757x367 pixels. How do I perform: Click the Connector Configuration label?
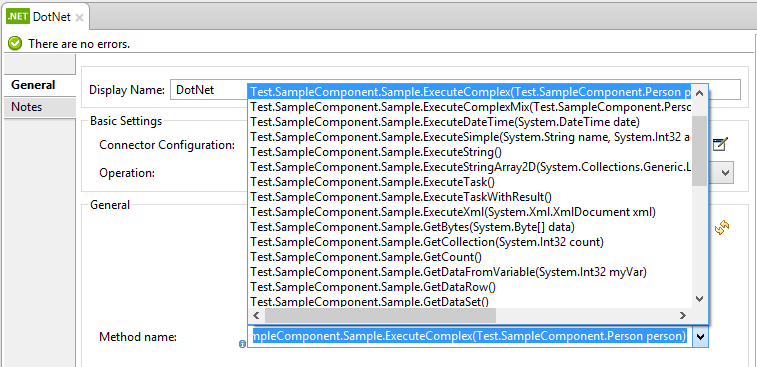[167, 144]
